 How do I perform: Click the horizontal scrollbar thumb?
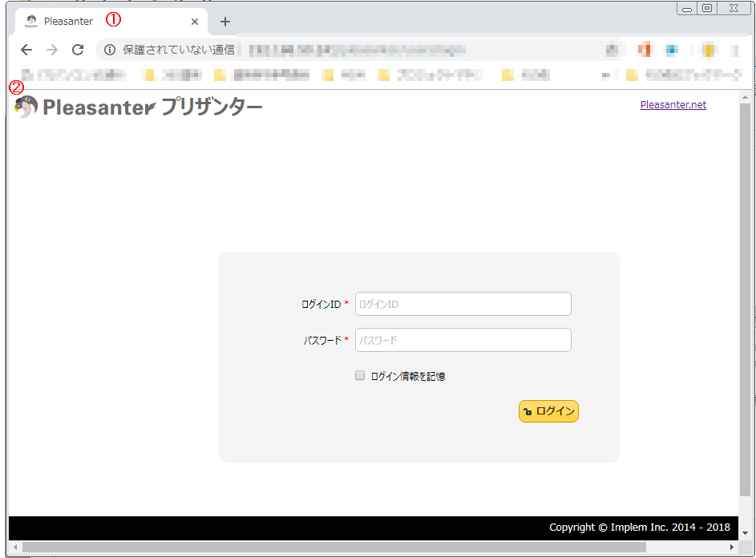pos(334,547)
